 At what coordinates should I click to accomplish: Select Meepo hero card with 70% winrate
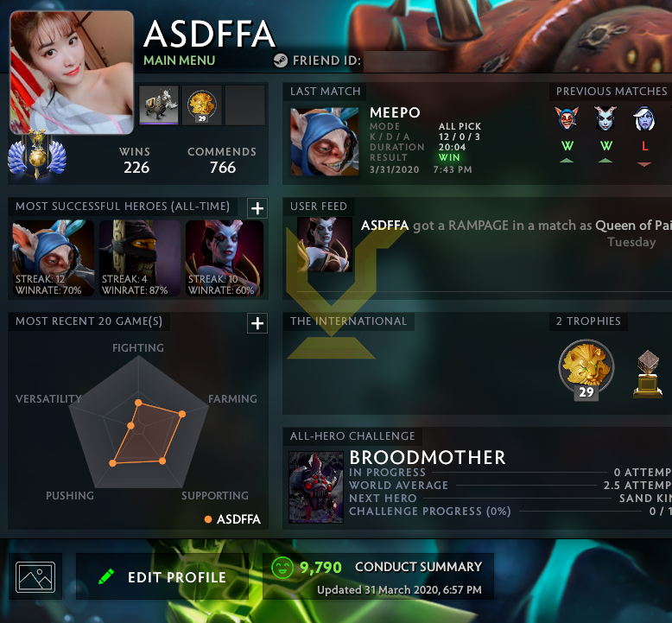pyautogui.click(x=53, y=258)
